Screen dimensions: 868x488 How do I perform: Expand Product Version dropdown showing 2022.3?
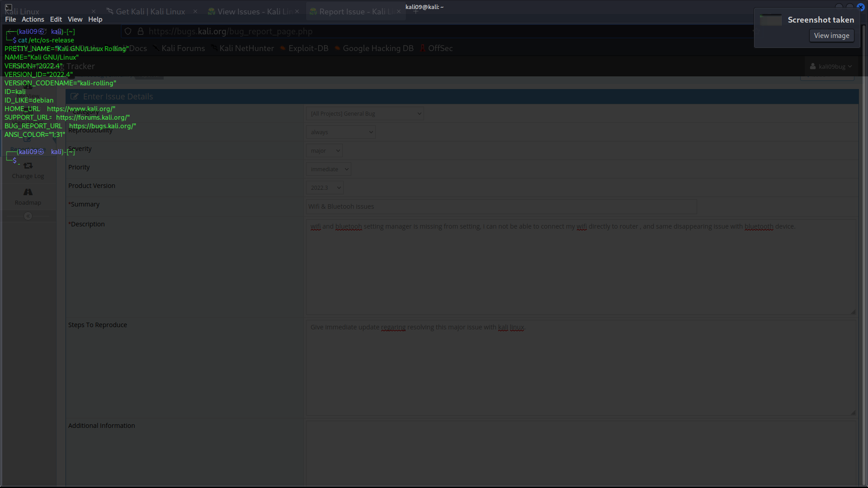click(x=324, y=188)
